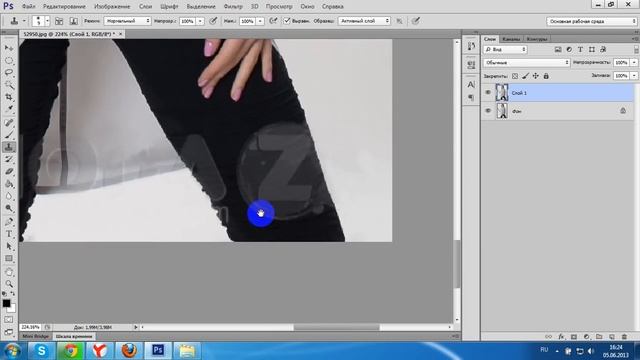640x360 pixels.
Task: Select the History Brush tool
Action: coord(9,159)
